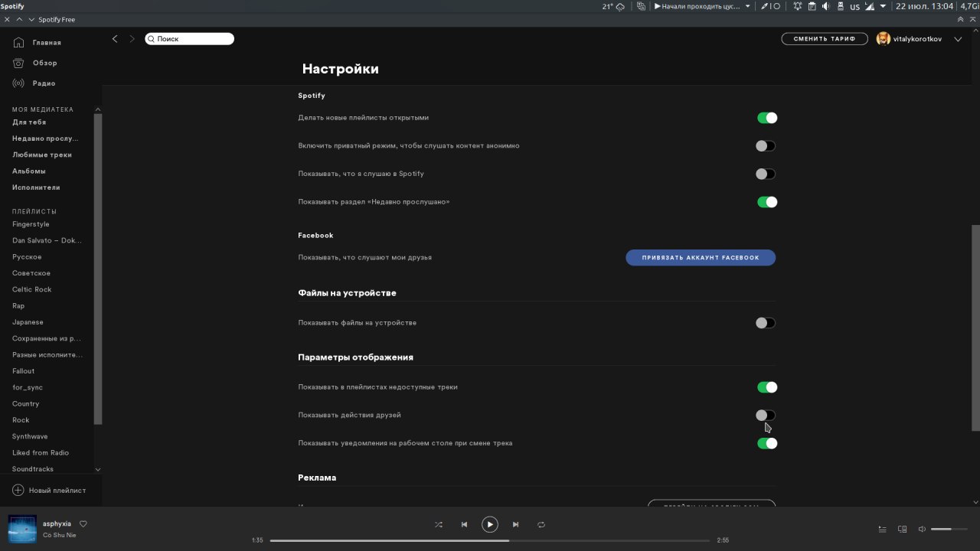Click sidebar scroll up arrow
This screenshot has width=980, height=551.
tap(98, 109)
